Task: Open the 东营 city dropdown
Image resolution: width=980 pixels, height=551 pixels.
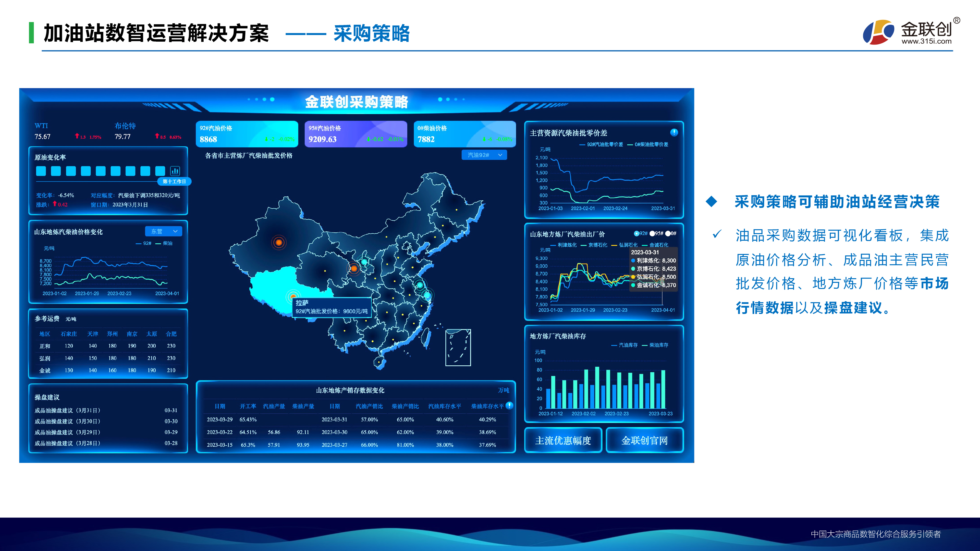Action: (x=164, y=231)
